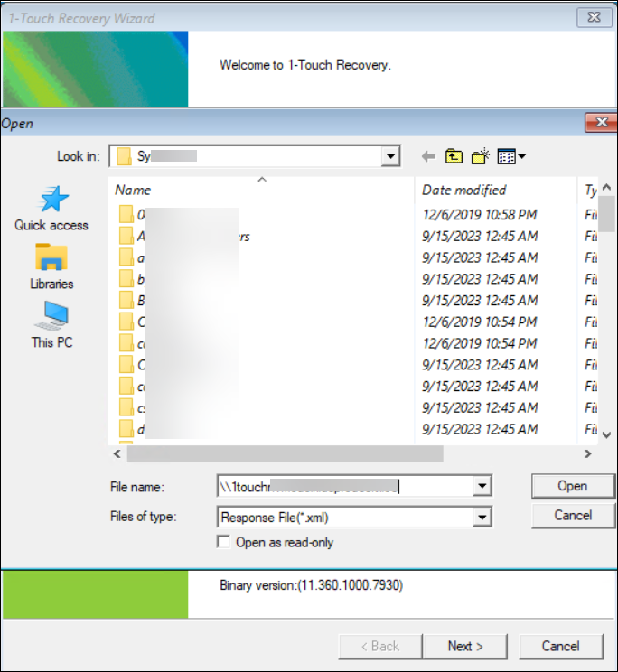The width and height of the screenshot is (618, 672).
Task: Click the wizard's bottom Cancel button
Action: tap(560, 646)
